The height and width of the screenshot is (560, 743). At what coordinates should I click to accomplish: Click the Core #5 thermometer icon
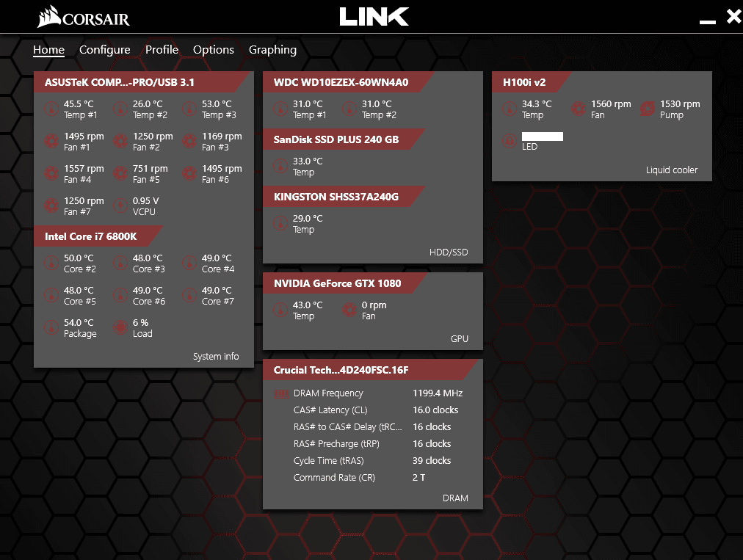[51, 295]
